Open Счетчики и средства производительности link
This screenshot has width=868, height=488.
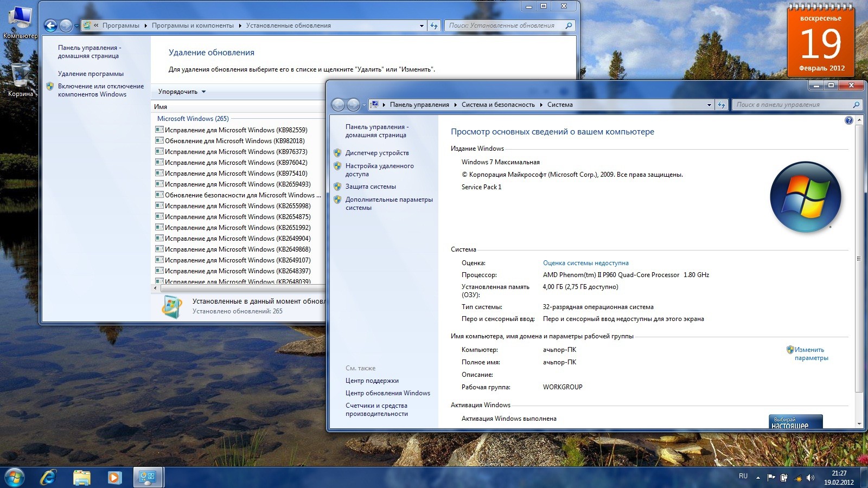click(376, 409)
